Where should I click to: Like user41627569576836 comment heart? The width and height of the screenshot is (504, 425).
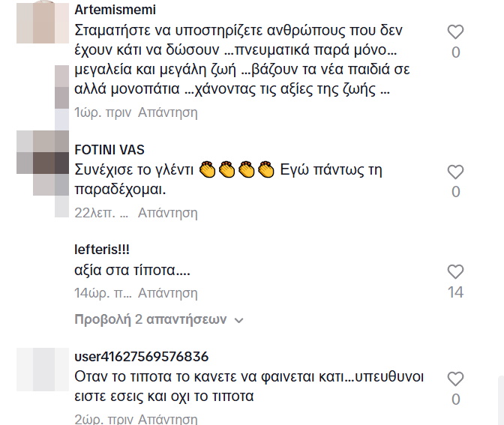click(x=455, y=379)
